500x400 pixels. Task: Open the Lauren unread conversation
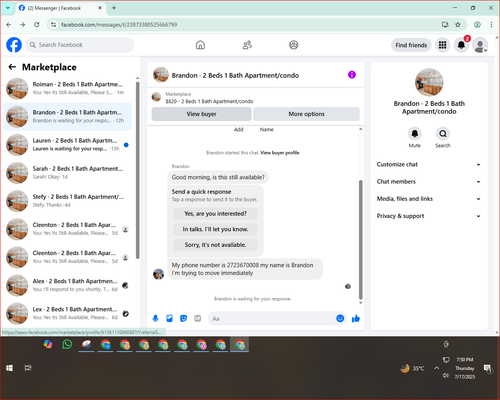coord(68,145)
